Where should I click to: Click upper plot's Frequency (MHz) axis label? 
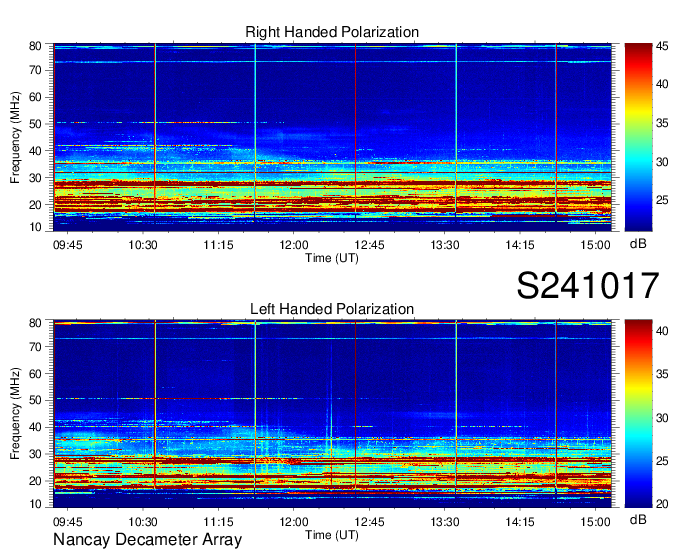(15, 137)
